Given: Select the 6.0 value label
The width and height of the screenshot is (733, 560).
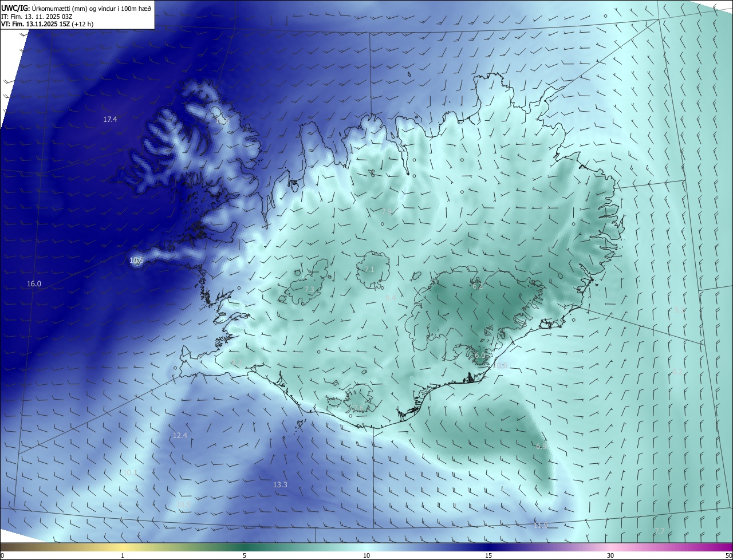Looking at the screenshot, I should click(x=480, y=356).
